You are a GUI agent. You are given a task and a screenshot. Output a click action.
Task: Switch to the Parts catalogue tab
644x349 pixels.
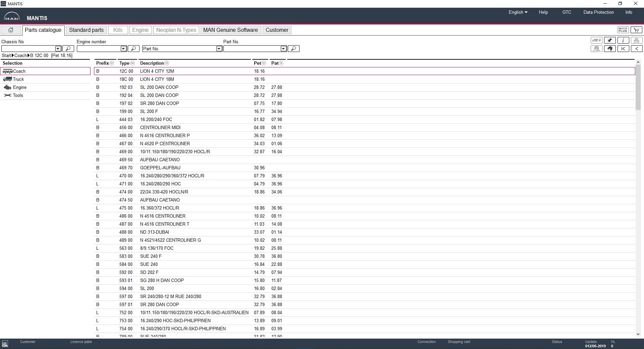43,30
